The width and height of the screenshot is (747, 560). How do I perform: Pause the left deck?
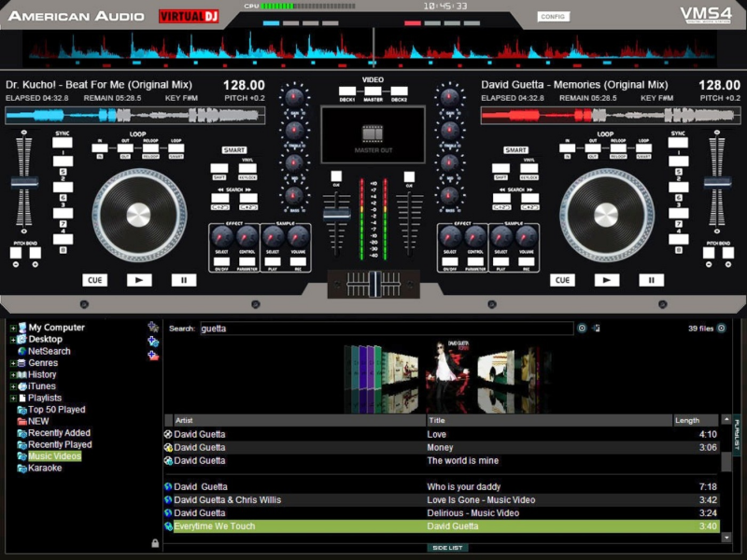(x=183, y=280)
